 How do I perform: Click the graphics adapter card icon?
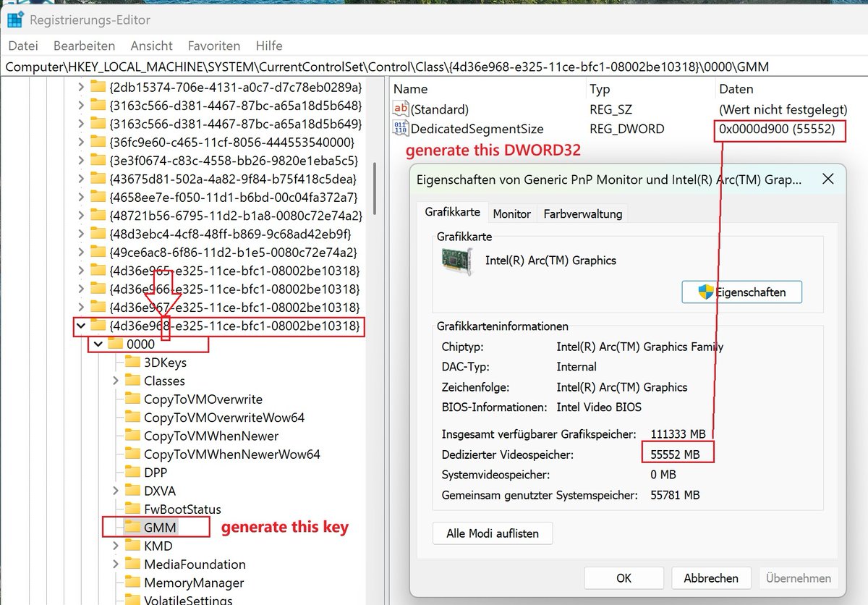457,261
